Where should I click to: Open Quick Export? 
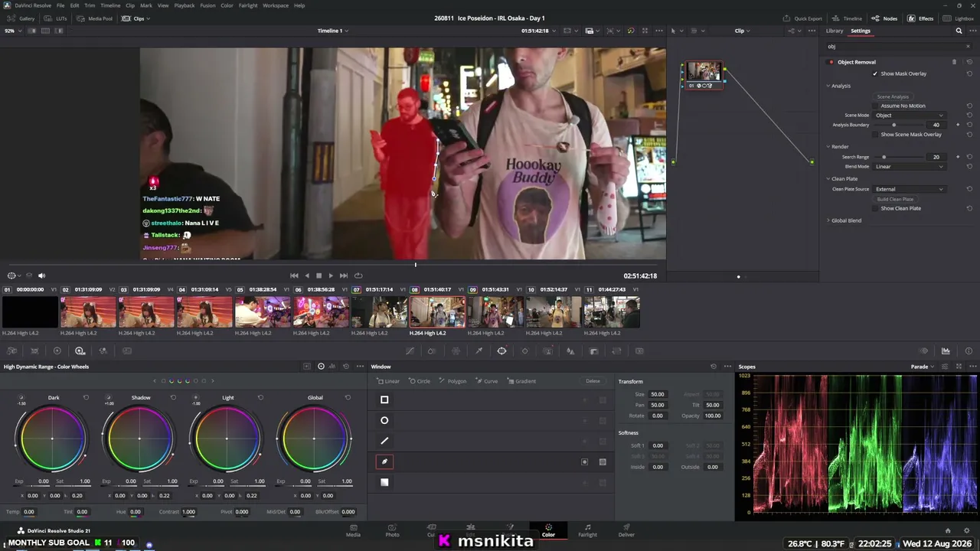click(x=803, y=18)
